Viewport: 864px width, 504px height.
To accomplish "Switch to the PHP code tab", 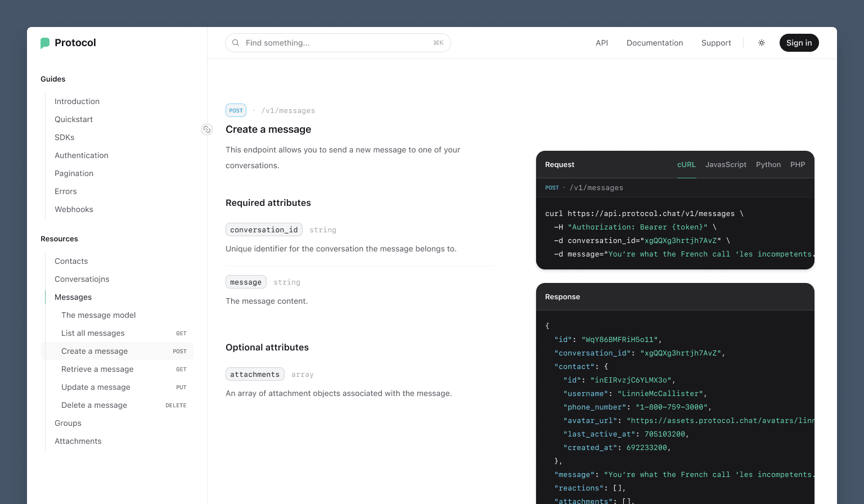I will coord(798,164).
